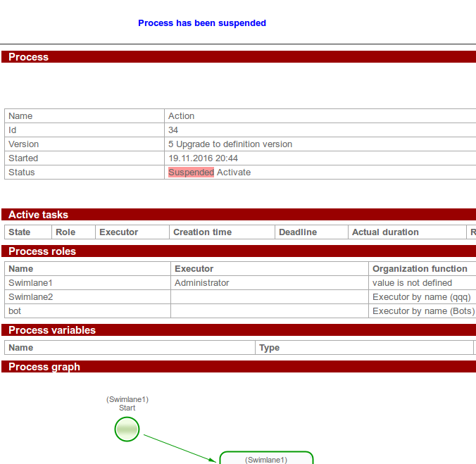The width and height of the screenshot is (476, 464).
Task: Click the Actual duration column header
Action: [385, 232]
